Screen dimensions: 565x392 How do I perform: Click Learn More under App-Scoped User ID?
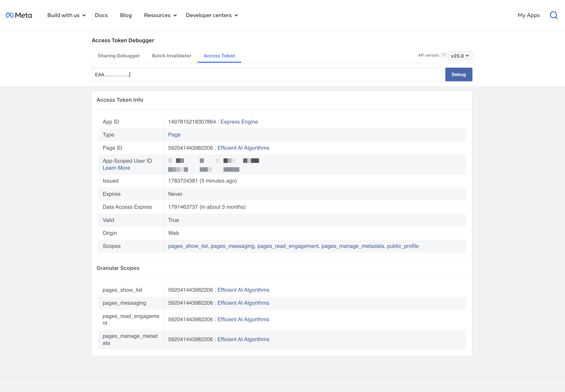coord(116,168)
